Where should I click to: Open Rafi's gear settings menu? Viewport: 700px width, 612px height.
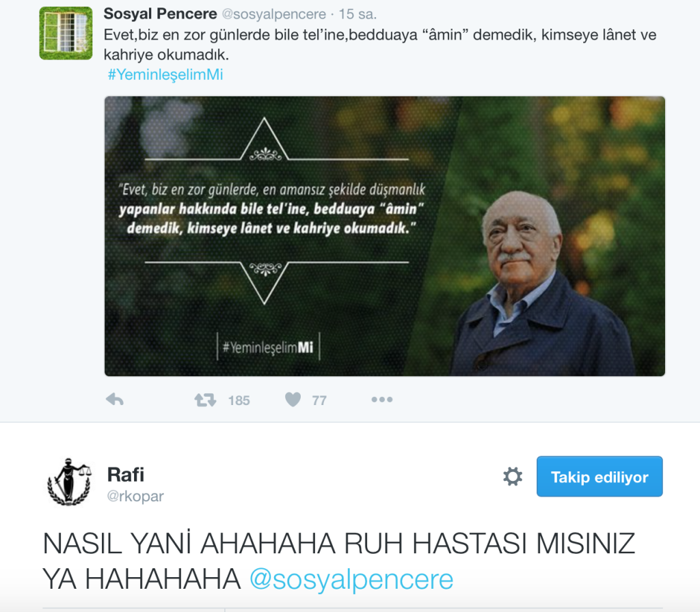click(513, 476)
